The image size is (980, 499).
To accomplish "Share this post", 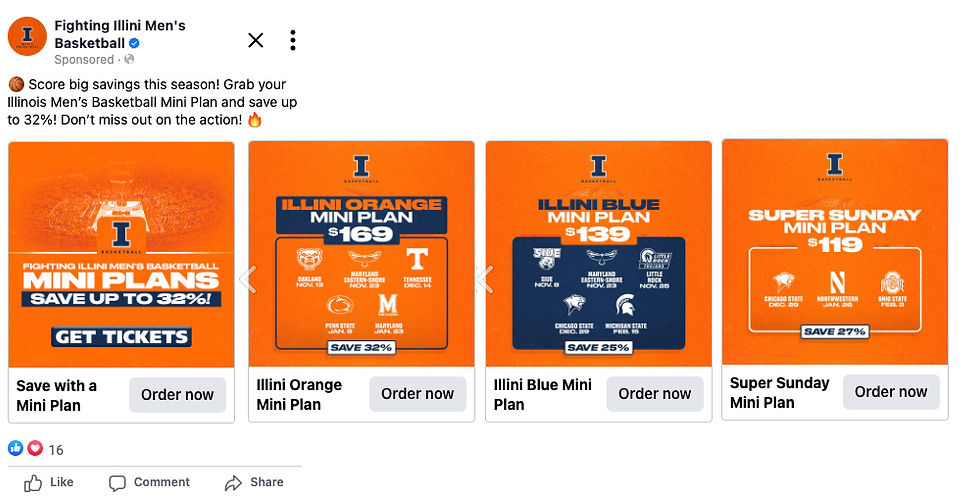I will pyautogui.click(x=254, y=482).
